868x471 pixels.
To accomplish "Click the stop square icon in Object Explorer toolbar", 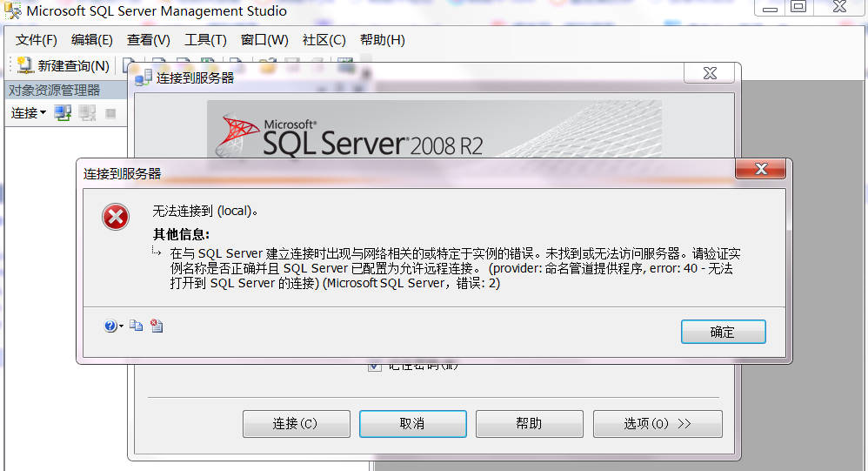I will pyautogui.click(x=110, y=113).
